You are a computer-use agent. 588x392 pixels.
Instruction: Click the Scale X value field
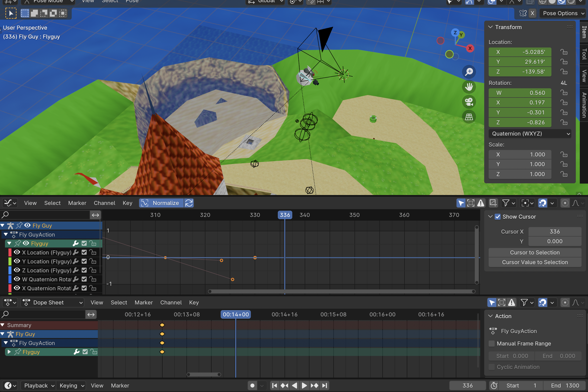click(x=520, y=154)
